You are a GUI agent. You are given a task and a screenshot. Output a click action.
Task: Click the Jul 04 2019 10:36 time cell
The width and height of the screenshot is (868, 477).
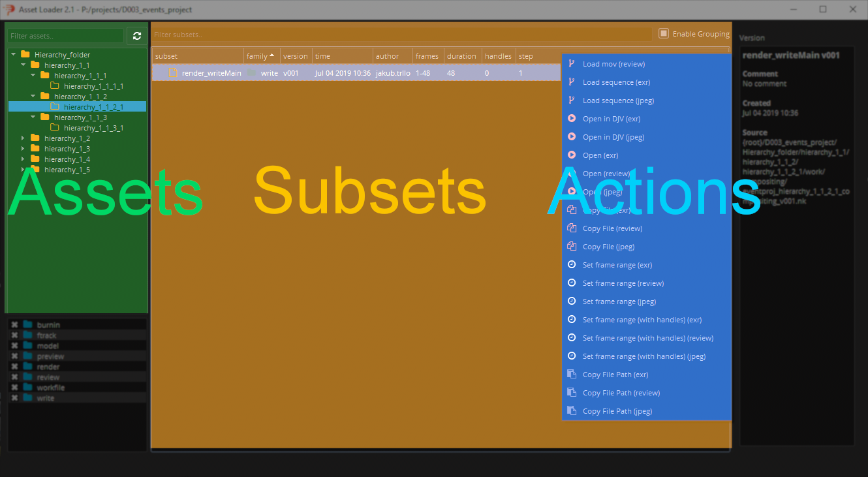click(x=343, y=73)
